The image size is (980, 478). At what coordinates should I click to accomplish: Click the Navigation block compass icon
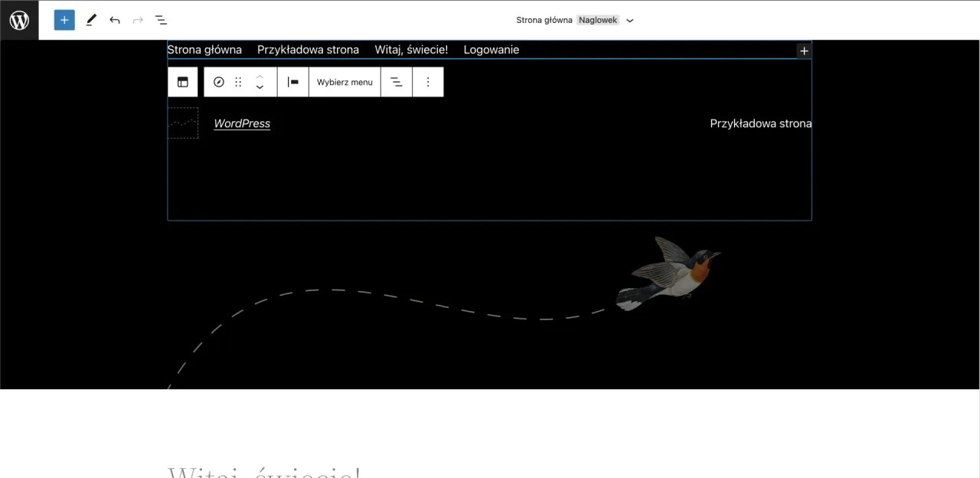click(x=219, y=82)
